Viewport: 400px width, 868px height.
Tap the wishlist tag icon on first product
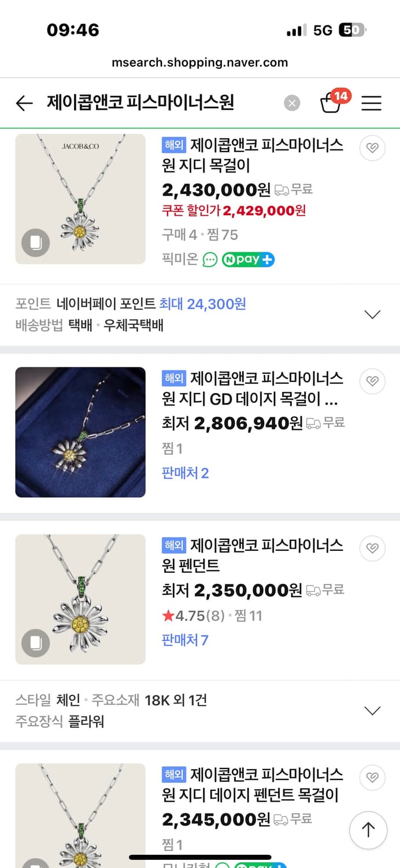pos(372,148)
